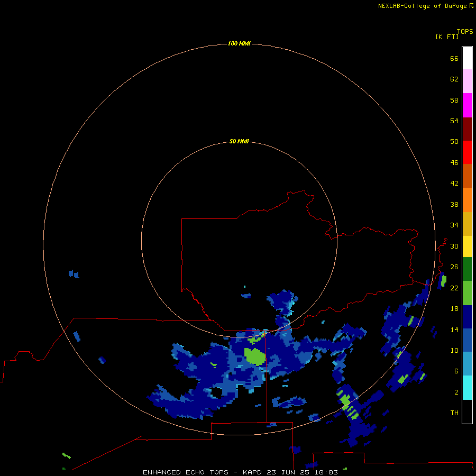Click the dark green 30 kft swatch
Viewport: 476px width, 476px height.
[x=467, y=269]
